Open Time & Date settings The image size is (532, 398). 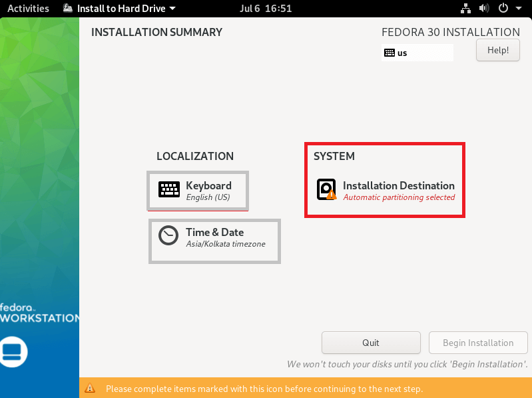pyautogui.click(x=214, y=241)
